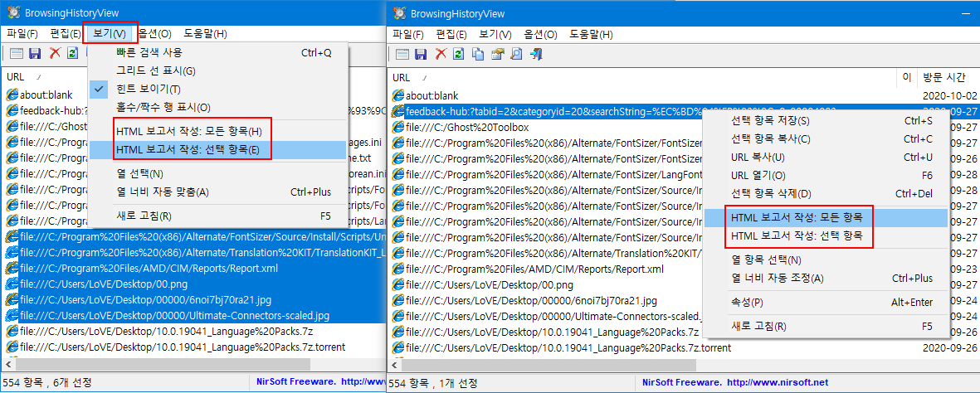The width and height of the screenshot is (980, 393).
Task: Click the Exit door toolbar icon
Action: (x=535, y=54)
